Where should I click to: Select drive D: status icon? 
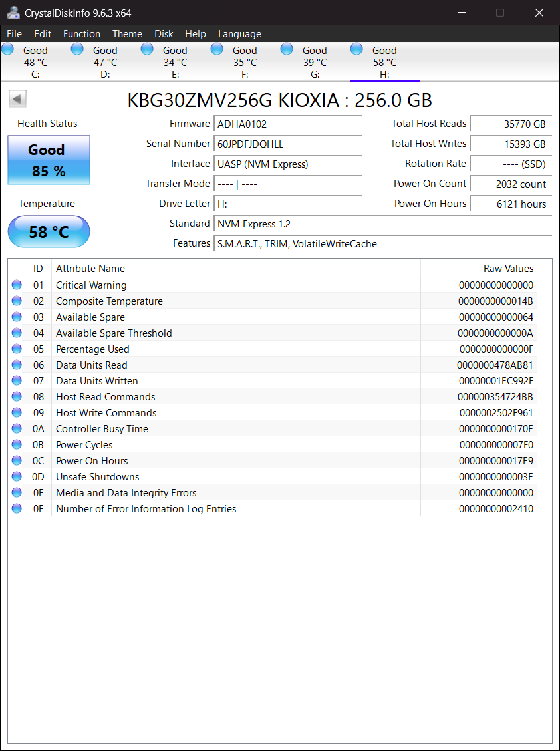[77, 48]
